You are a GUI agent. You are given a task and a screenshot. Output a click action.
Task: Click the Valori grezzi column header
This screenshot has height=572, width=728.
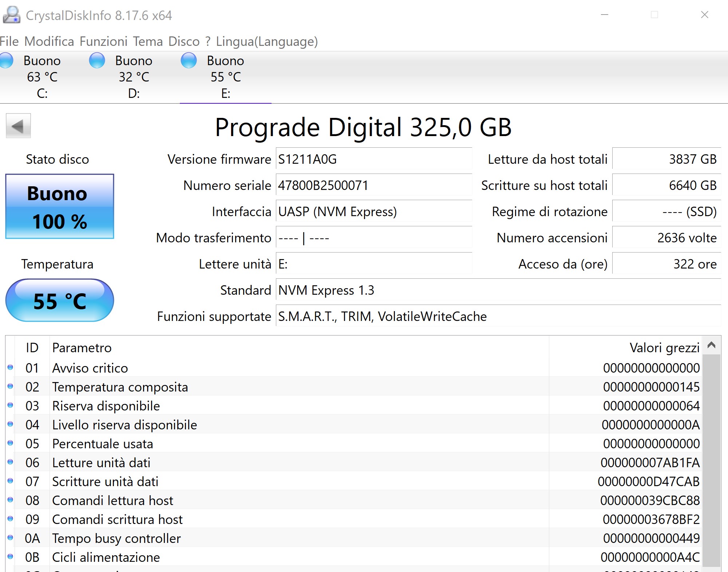(x=625, y=347)
